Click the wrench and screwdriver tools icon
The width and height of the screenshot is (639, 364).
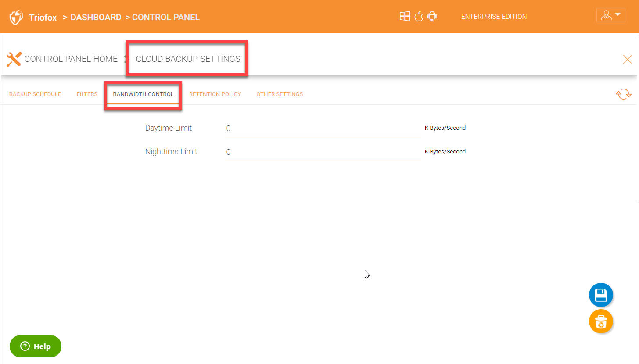[x=14, y=59]
